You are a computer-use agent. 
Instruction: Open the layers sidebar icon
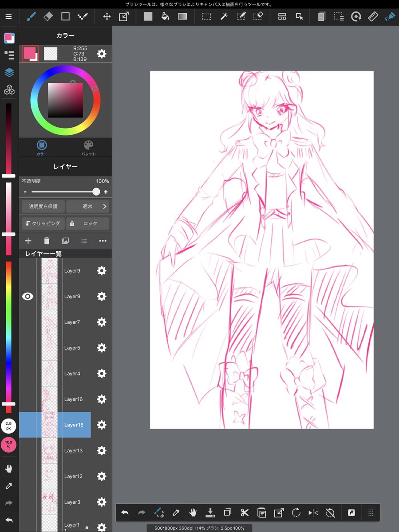(9, 72)
